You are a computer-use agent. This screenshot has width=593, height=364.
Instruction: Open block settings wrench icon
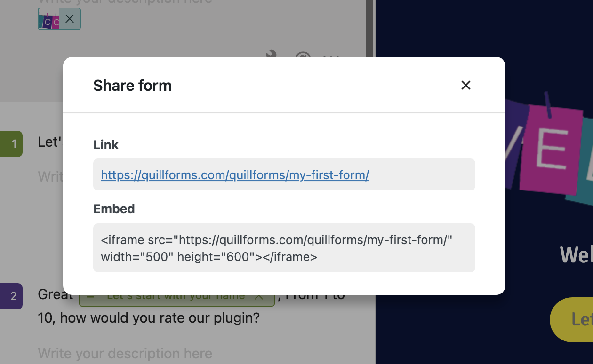272,54
